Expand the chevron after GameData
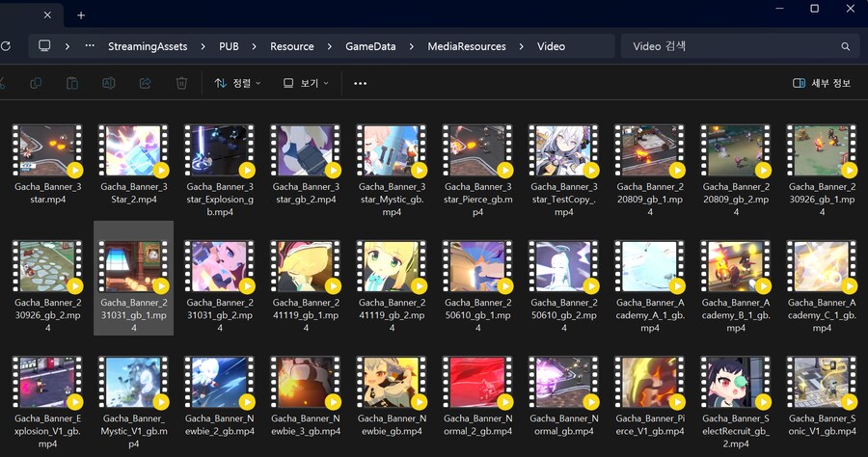The image size is (868, 457). 411,46
